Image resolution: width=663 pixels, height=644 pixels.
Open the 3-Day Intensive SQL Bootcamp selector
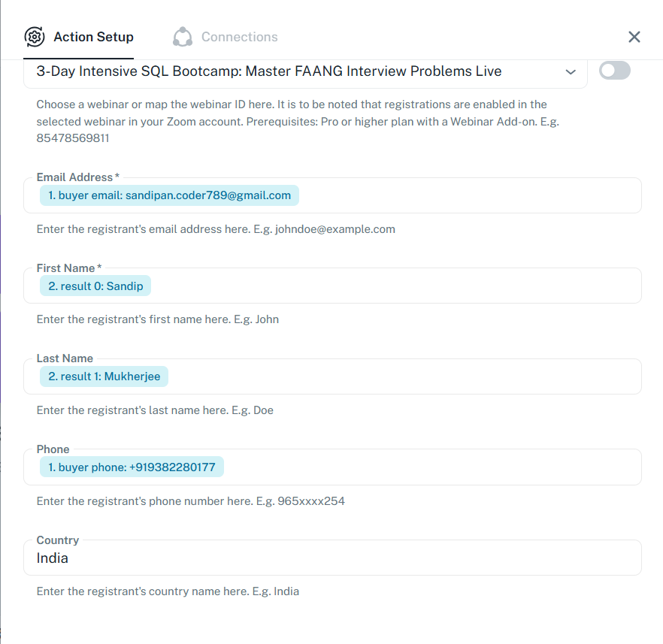click(269, 71)
